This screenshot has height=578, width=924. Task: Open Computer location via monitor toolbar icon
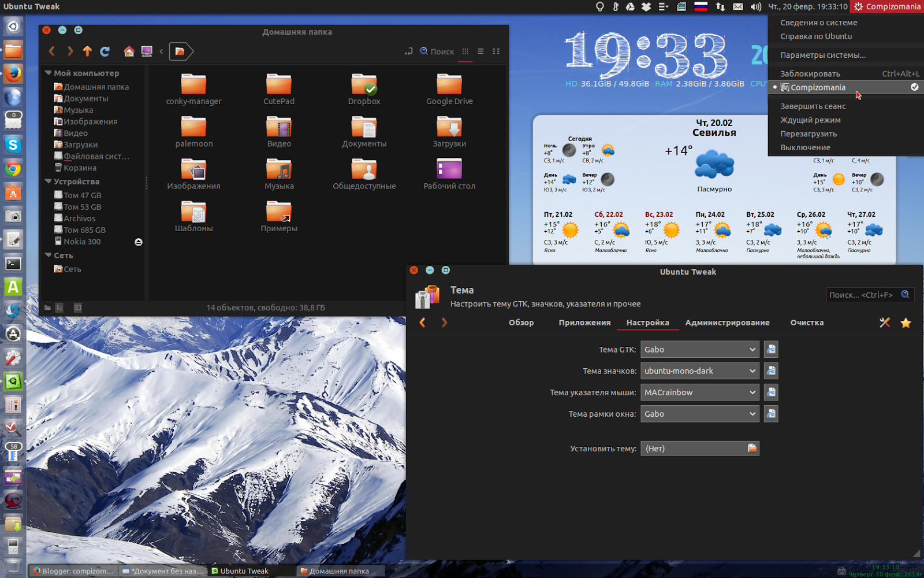point(147,51)
